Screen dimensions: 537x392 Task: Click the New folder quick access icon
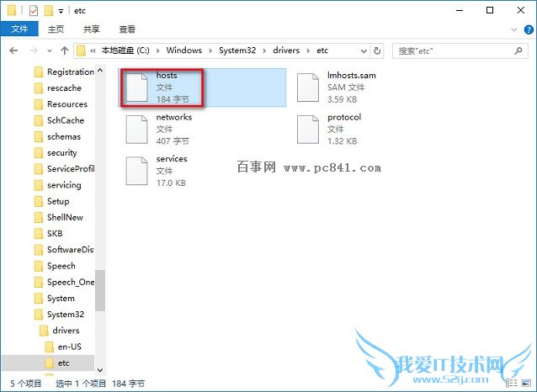(49, 11)
